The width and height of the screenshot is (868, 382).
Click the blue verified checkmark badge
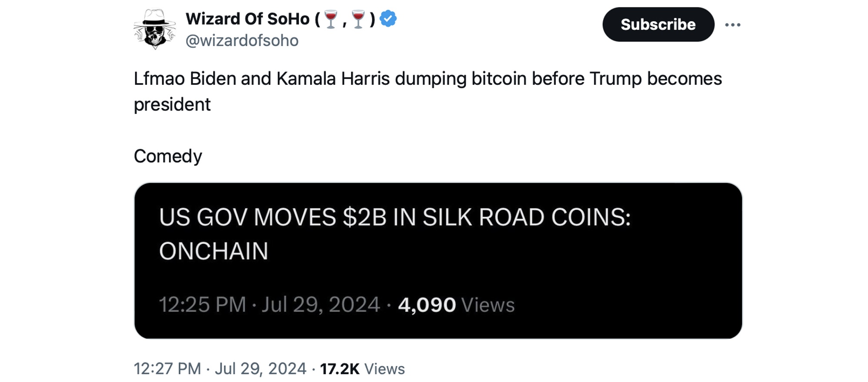[388, 19]
